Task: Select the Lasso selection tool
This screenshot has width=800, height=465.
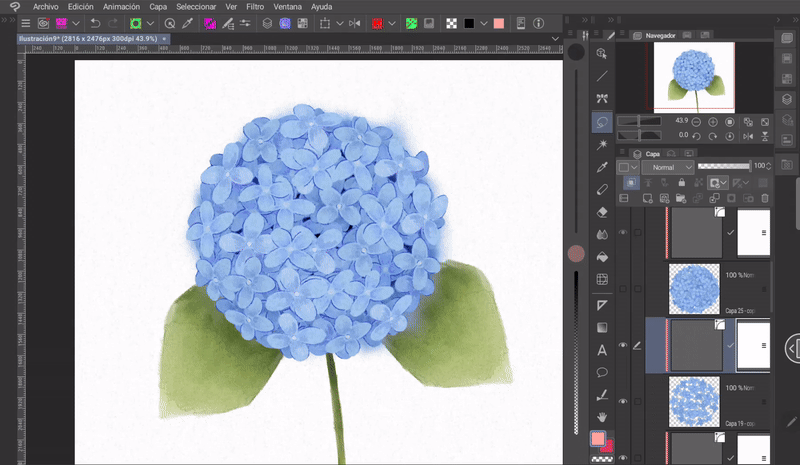Action: point(602,121)
